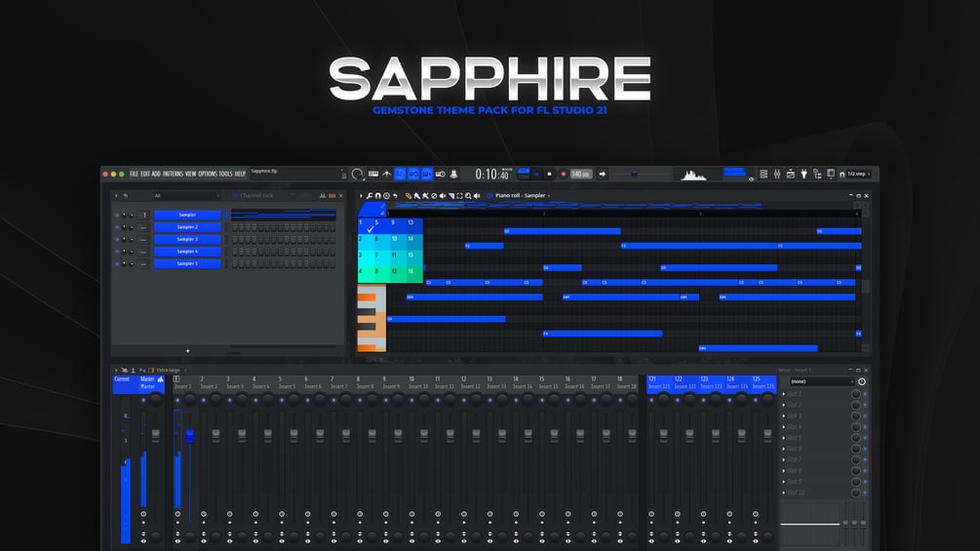Open graph editor icon in channel rack
Viewport: 980px width, 551px height.
pyautogui.click(x=323, y=196)
